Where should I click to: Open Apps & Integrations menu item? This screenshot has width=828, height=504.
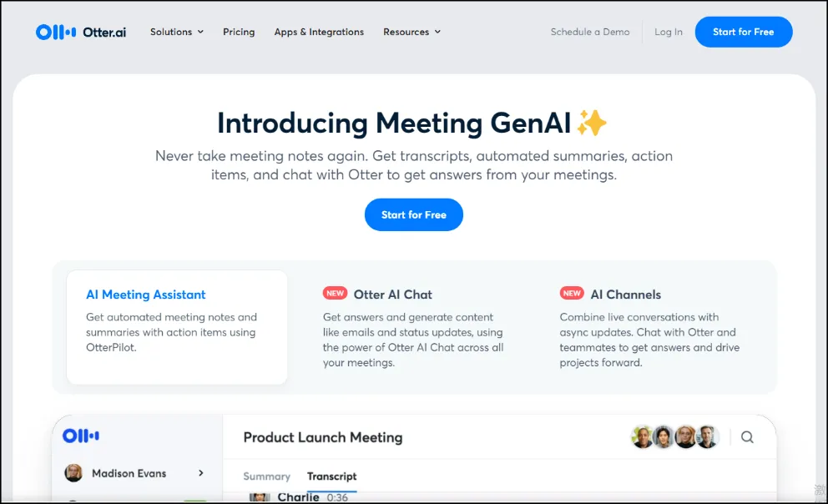coord(319,32)
